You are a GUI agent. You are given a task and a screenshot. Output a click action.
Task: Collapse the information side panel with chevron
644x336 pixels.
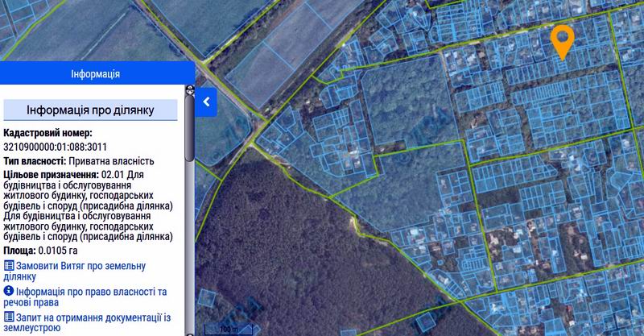point(206,102)
